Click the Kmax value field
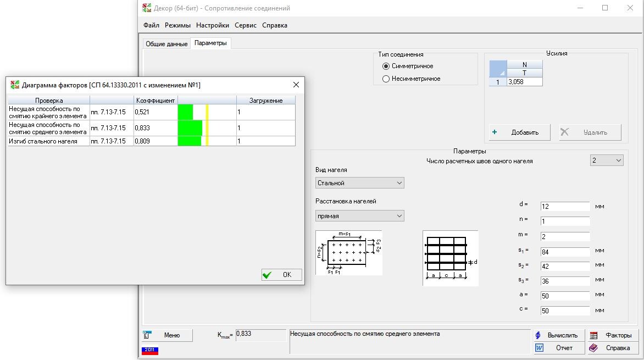644x360 pixels. click(x=261, y=335)
